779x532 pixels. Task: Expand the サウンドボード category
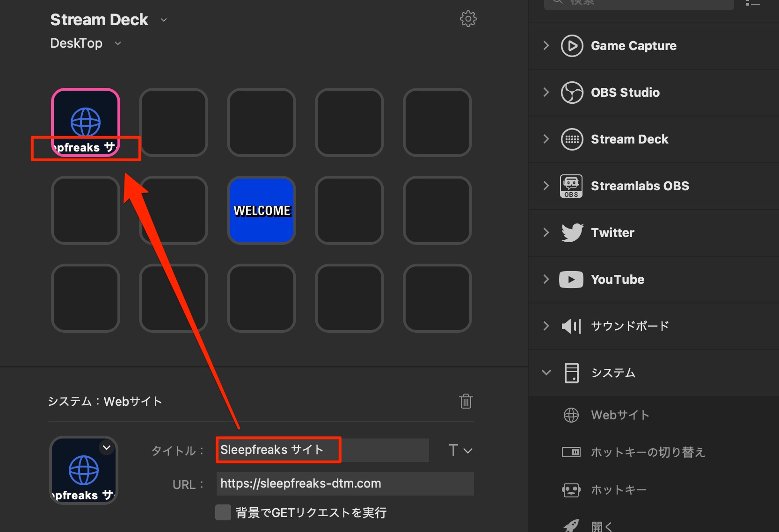point(546,326)
